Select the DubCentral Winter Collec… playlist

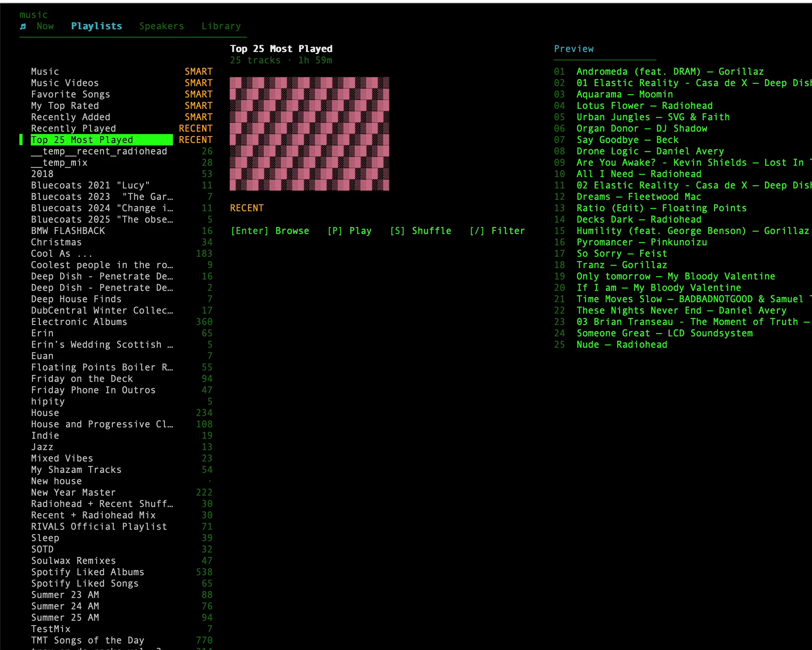(122, 310)
